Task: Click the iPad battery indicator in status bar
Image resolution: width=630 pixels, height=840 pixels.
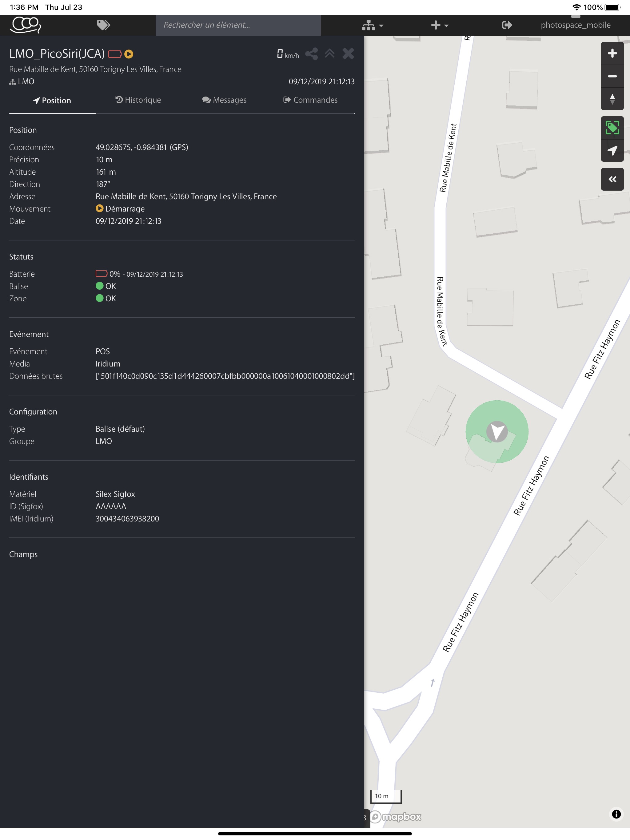Action: pyautogui.click(x=612, y=7)
